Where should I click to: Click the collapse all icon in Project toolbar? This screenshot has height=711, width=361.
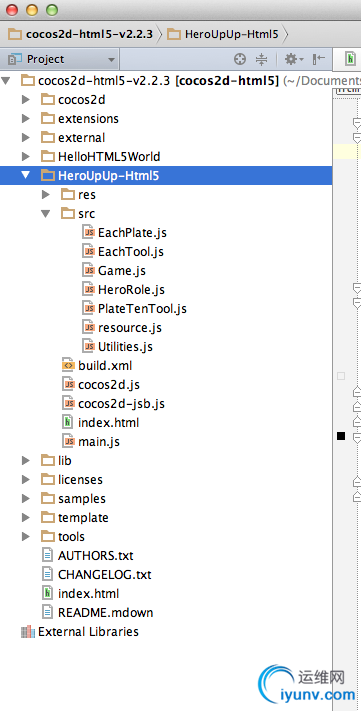click(x=262, y=59)
